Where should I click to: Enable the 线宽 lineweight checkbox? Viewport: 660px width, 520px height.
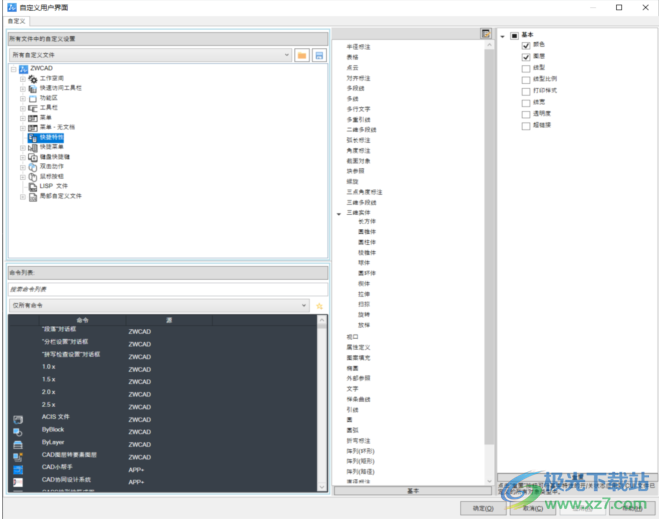pos(526,103)
